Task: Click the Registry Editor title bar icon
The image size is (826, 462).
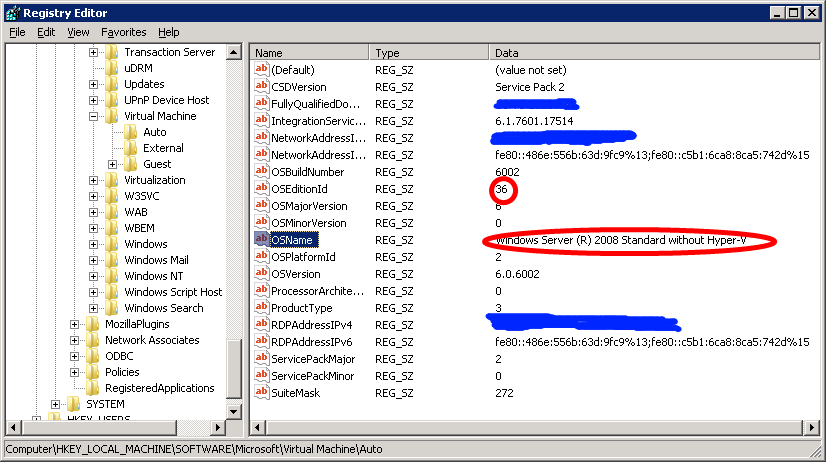Action: 13,13
